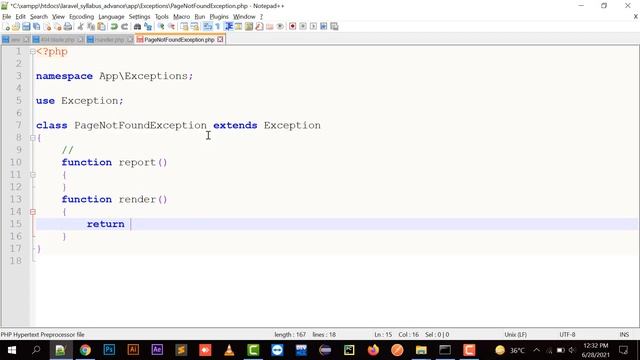
Task: Close the PageNotFoundException.php tab
Action: click(220, 40)
